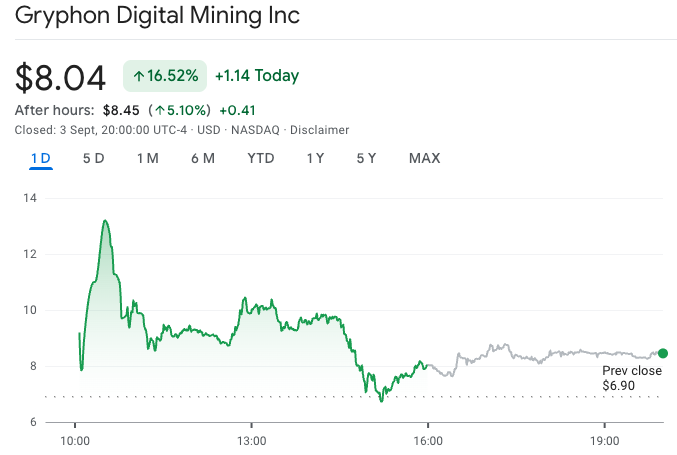Click the green end-point dot on the chart

click(663, 353)
